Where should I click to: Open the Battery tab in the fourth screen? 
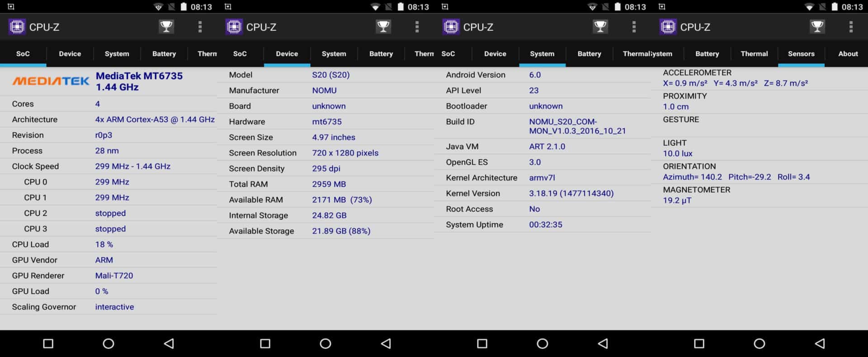(707, 53)
